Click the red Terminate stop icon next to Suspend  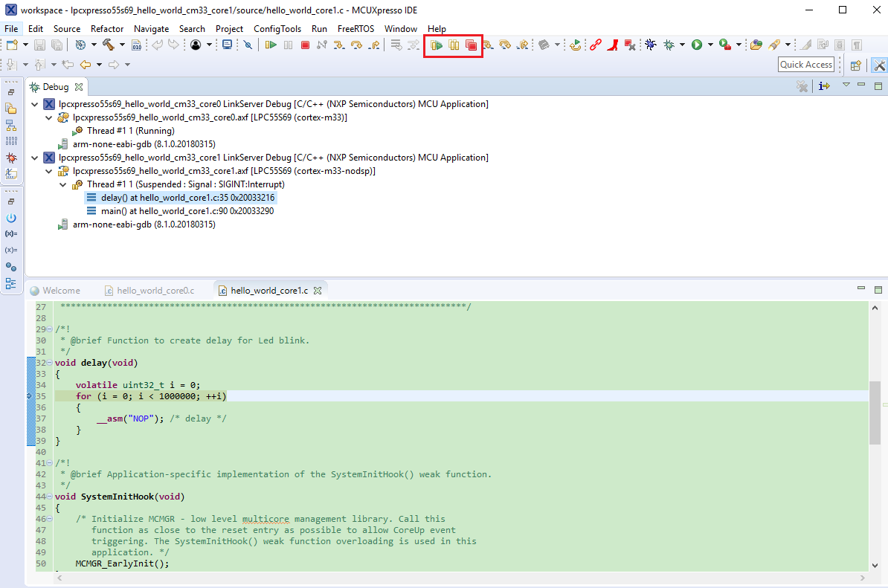pos(305,45)
